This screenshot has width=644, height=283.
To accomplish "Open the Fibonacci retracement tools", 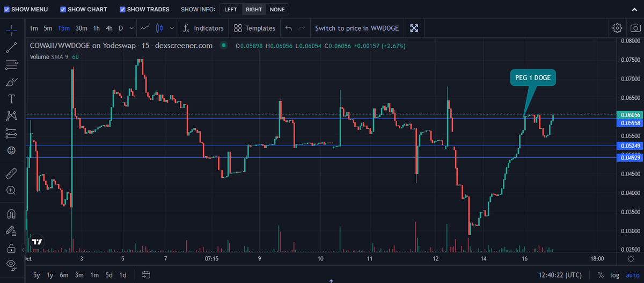I will coord(11,64).
